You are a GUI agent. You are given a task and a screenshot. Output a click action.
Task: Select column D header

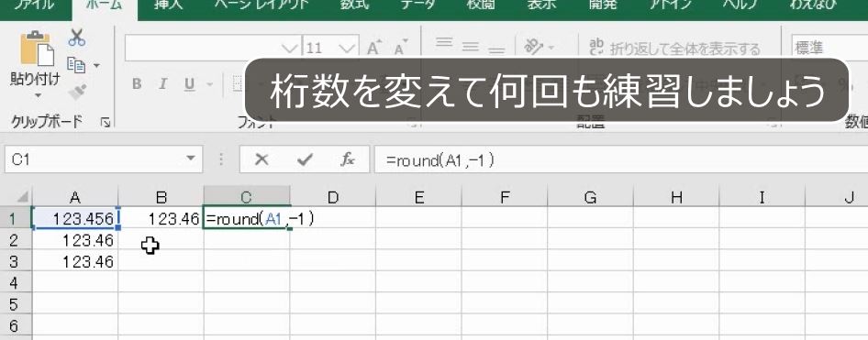pyautogui.click(x=333, y=197)
